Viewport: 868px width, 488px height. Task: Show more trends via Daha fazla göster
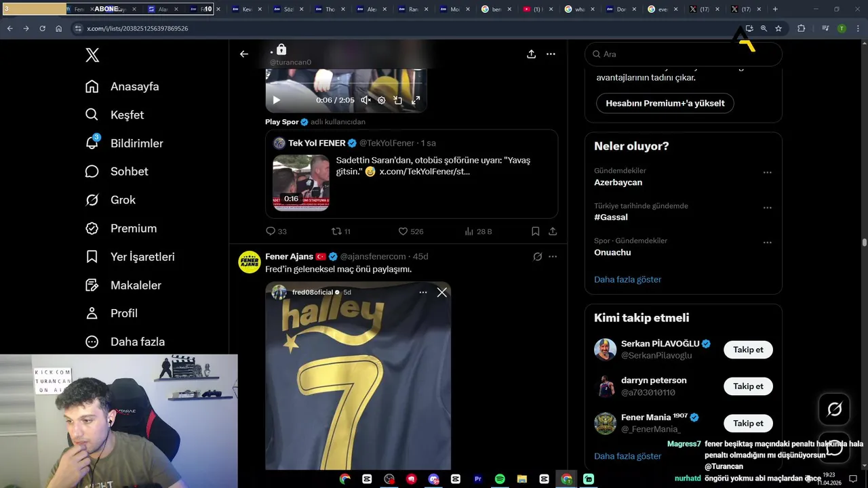628,279
